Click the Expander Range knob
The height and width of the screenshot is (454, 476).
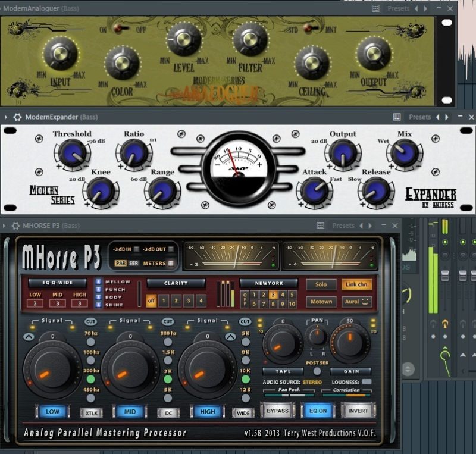tap(162, 192)
